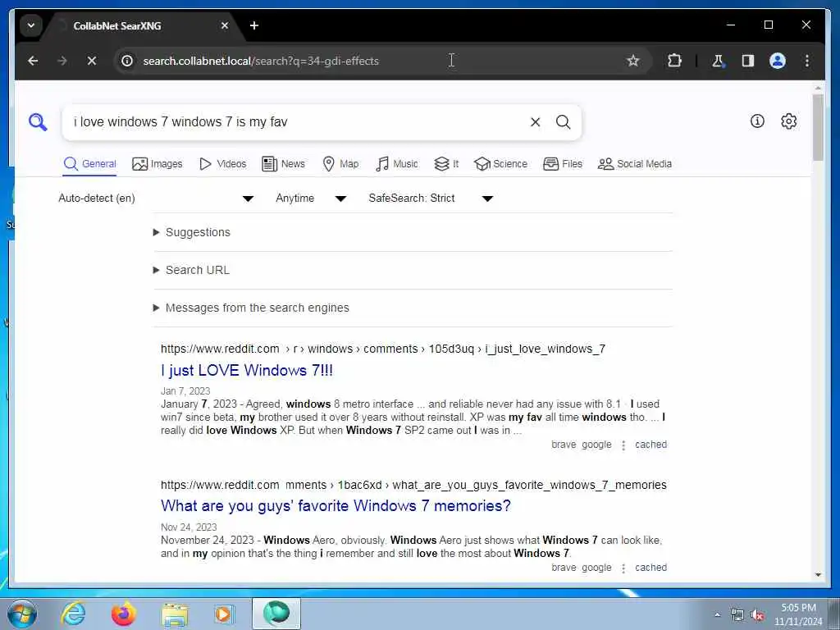840x630 pixels.
Task: Switch to the Music tab
Action: click(x=397, y=164)
